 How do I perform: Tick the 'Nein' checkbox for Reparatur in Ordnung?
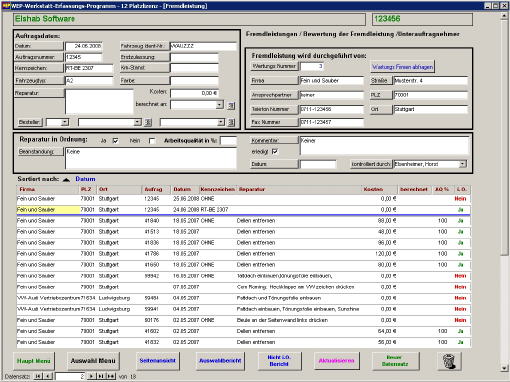152,141
